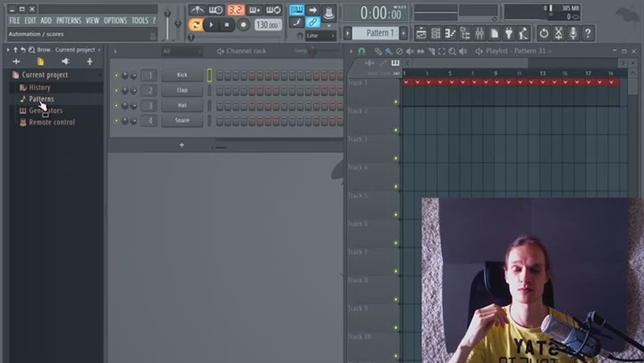Click the microphone recording icon
Image resolution: width=644 pixels, height=363 pixels.
coord(573,33)
